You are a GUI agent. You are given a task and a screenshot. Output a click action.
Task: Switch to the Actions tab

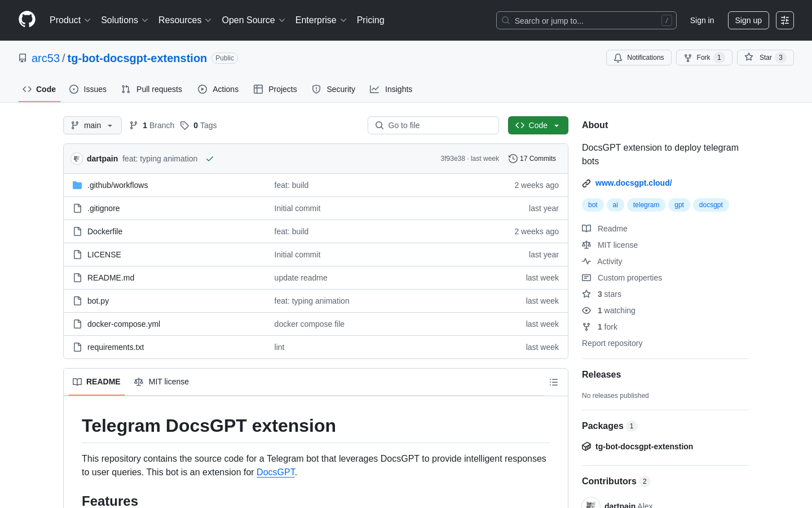click(x=218, y=89)
